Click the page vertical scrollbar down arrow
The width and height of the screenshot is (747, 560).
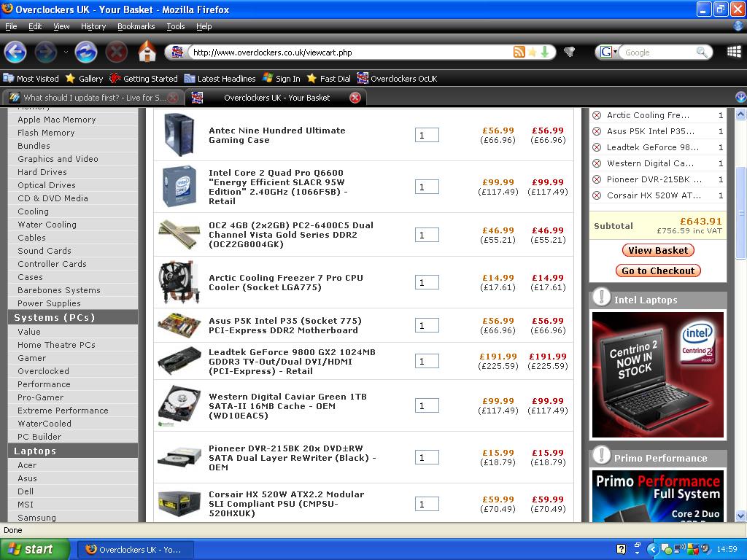pyautogui.click(x=741, y=516)
